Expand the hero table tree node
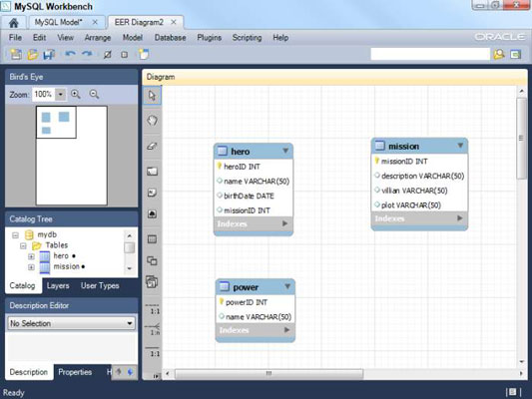The height and width of the screenshot is (399, 532). tap(31, 256)
